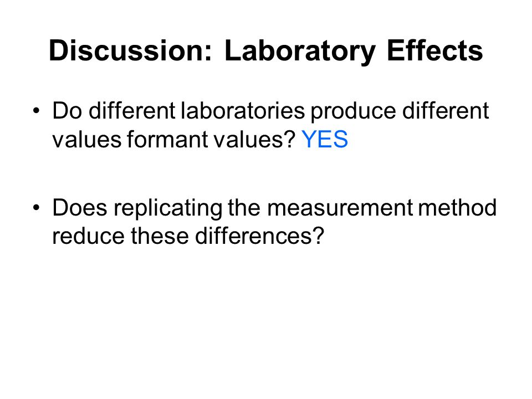Image resolution: width=532 pixels, height=399 pixels.
Task: Click the word "method" in second bullet
Action: click(458, 207)
